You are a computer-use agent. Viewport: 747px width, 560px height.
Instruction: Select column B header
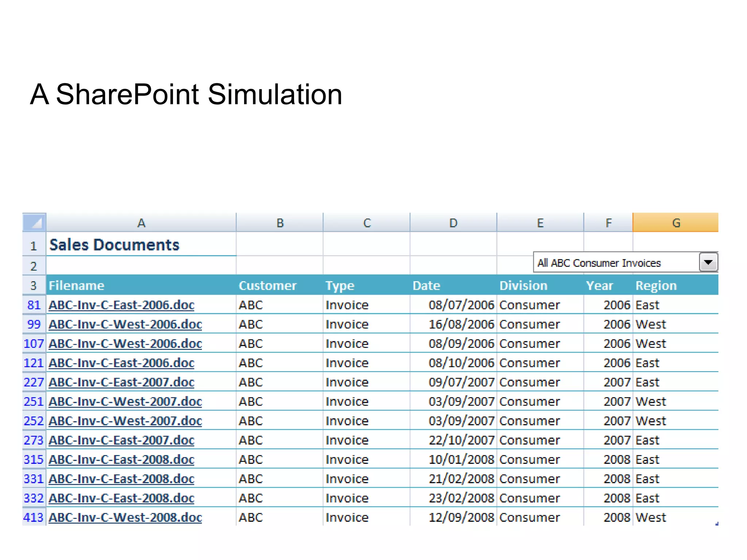coord(280,222)
